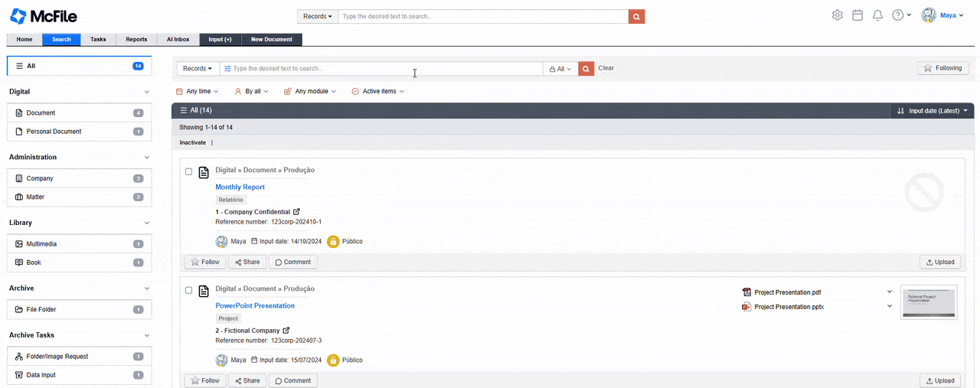Click the Project Presentation.pdf file icon
This screenshot has height=388, width=980.
click(746, 292)
